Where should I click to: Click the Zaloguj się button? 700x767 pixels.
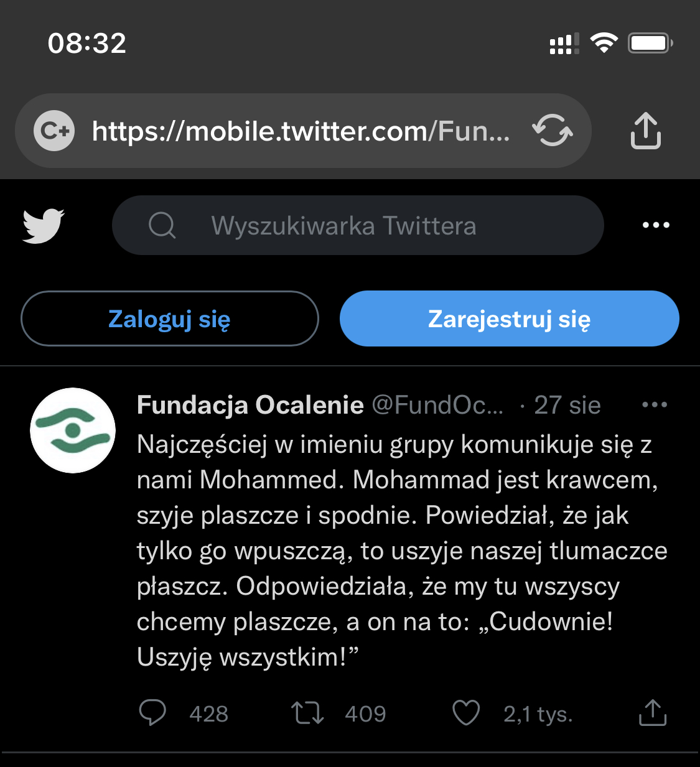tap(170, 318)
